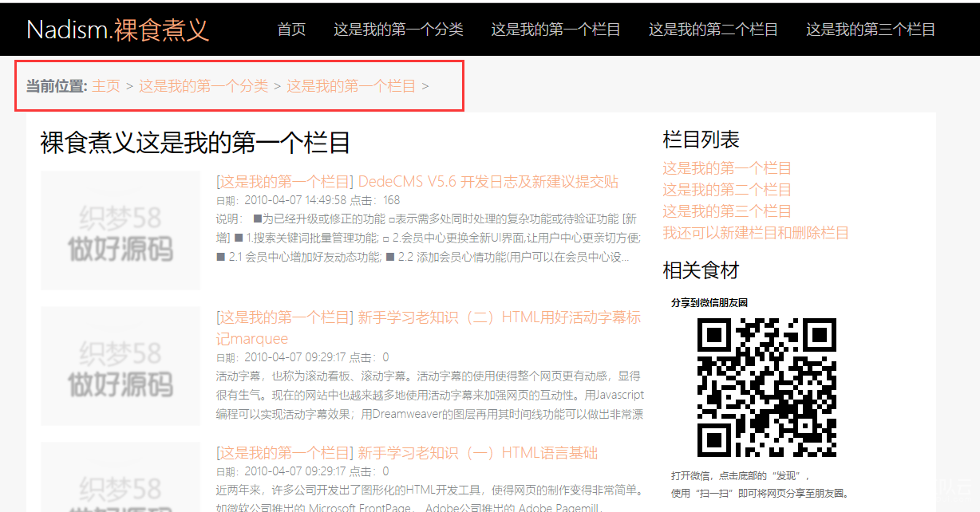Screen dimensions: 980x512
Task: Open sidebar link 这是我的第三个栏目
Action: click(727, 211)
